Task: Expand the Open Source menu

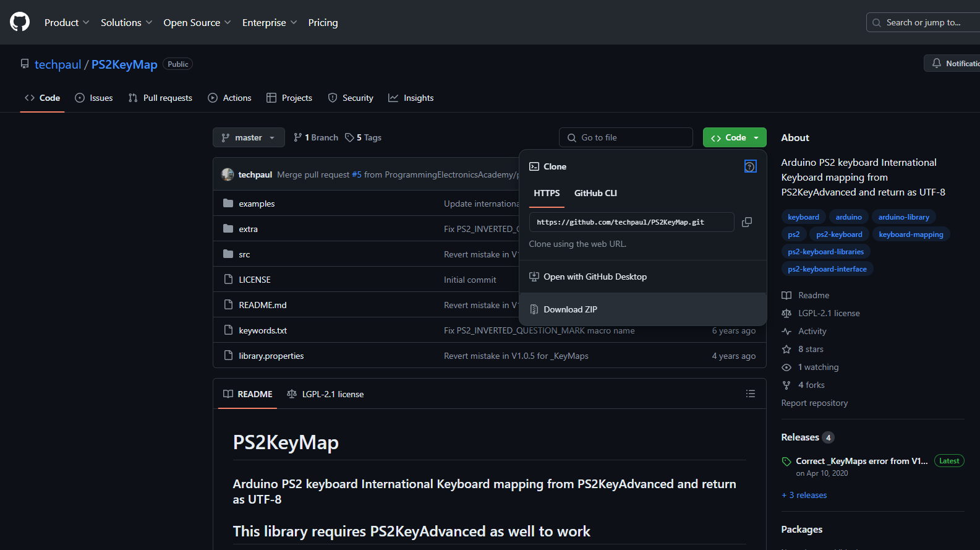Action: (197, 22)
